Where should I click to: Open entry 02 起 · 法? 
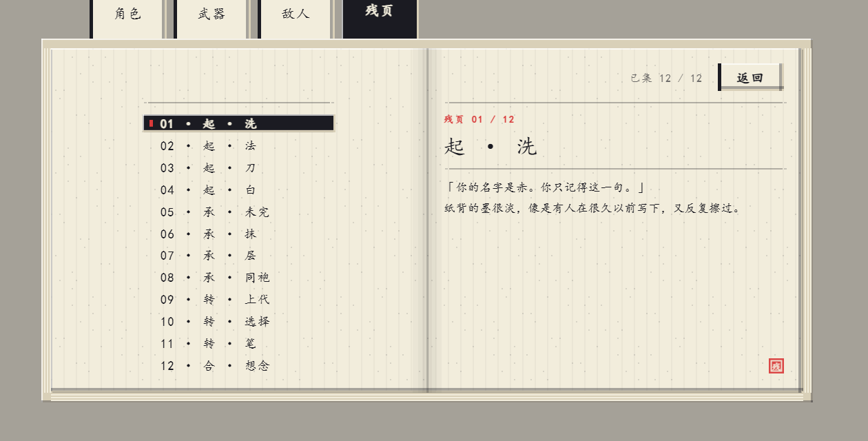pyautogui.click(x=238, y=145)
